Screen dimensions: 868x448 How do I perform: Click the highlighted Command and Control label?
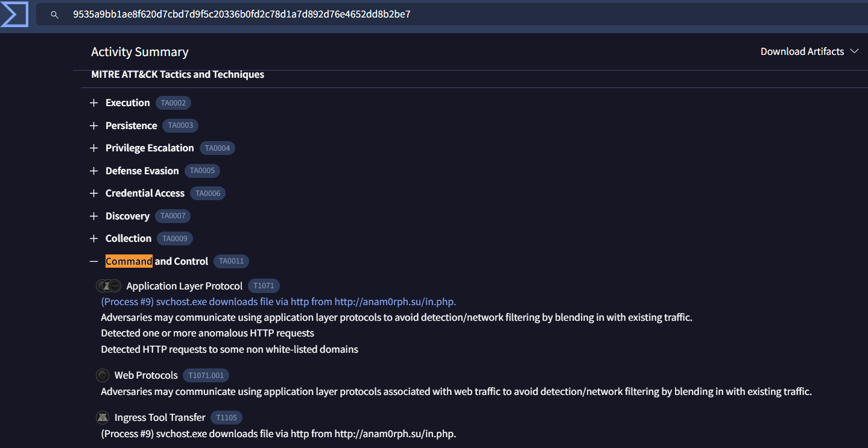tap(157, 261)
